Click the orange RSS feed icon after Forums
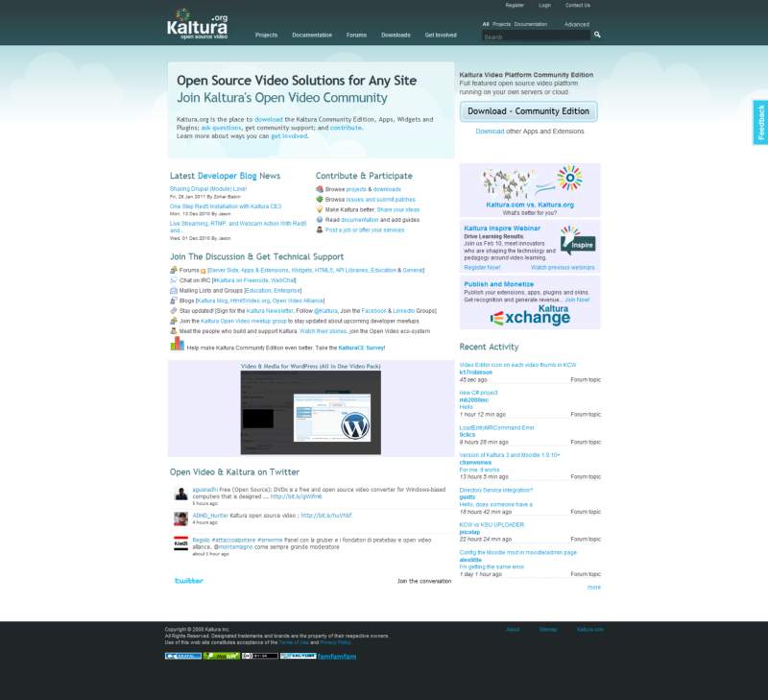The width and height of the screenshot is (768, 700). 203,271
